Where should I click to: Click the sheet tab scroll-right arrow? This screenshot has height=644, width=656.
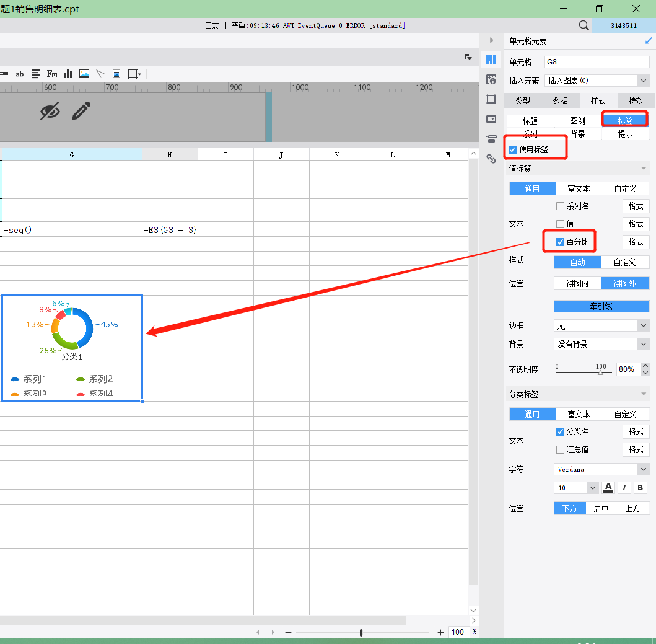pyautogui.click(x=273, y=632)
